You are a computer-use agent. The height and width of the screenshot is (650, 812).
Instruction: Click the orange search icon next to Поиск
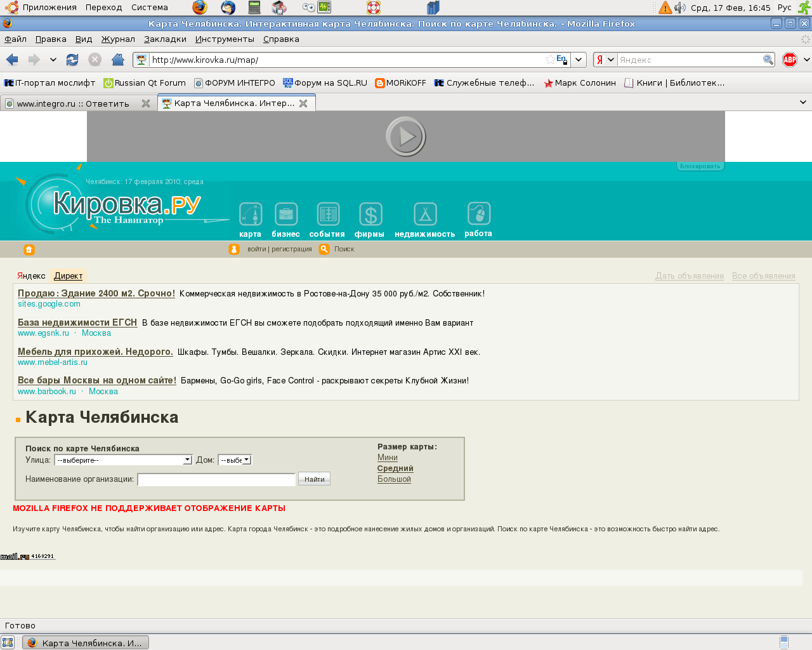[324, 249]
